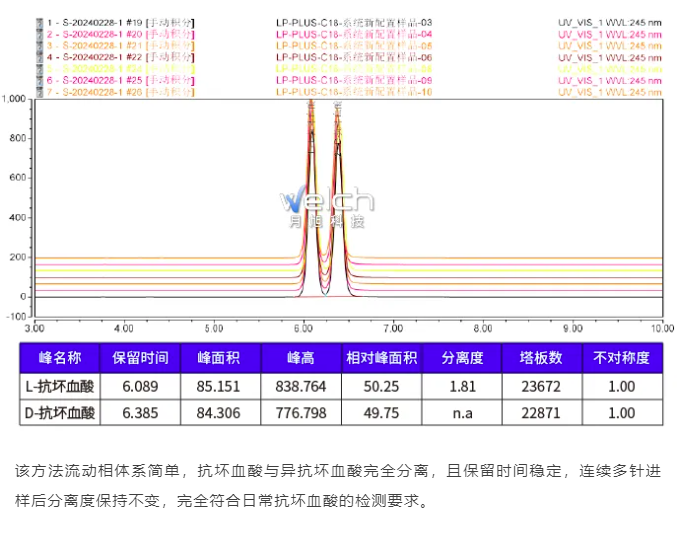680x537 pixels.
Task: Click the 1.81 resolution value cell
Action: pos(463,385)
